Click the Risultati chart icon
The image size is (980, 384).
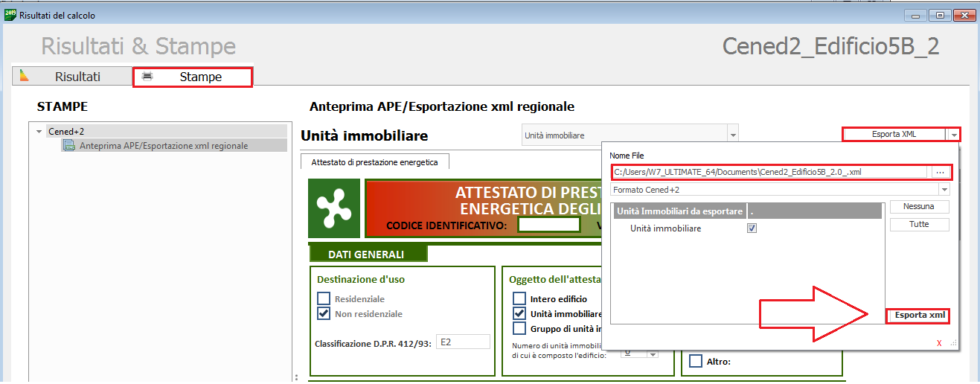click(25, 76)
